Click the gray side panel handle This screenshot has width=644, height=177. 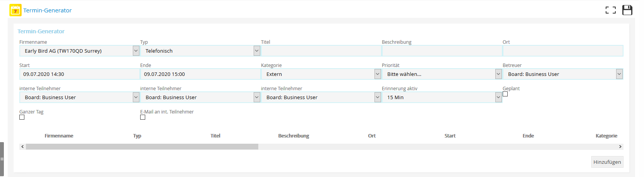coord(2,159)
